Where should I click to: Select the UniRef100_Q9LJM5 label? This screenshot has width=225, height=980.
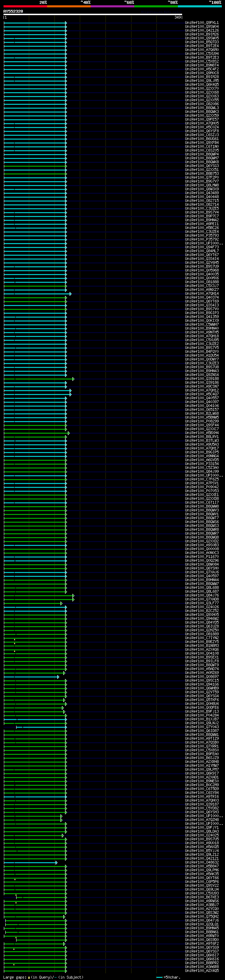coord(202,81)
